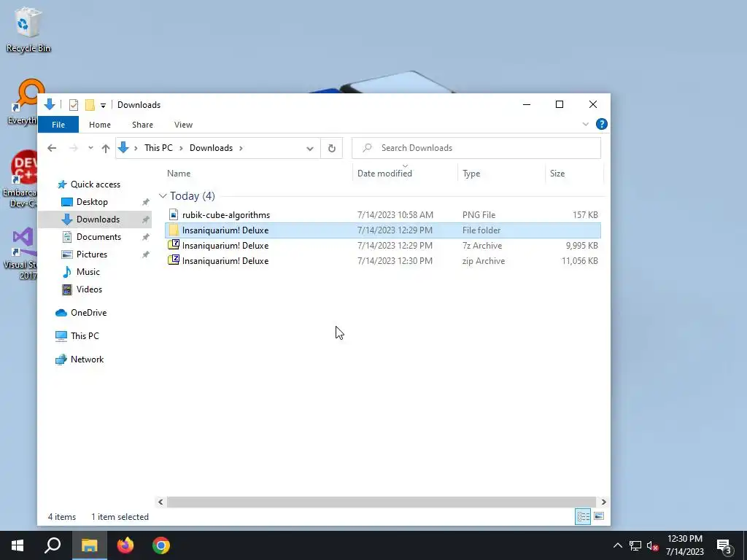Viewport: 747px width, 560px height.
Task: Switch to the Share ribbon tab
Action: click(x=142, y=125)
